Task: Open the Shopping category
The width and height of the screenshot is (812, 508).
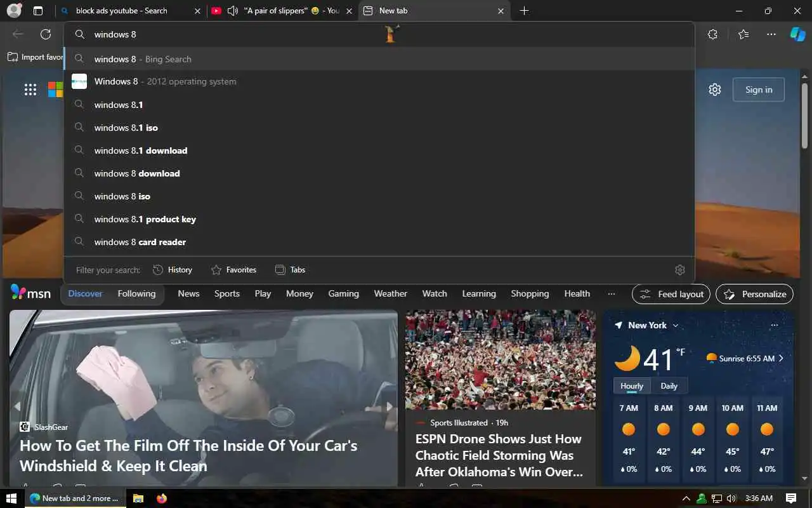Action: point(530,293)
